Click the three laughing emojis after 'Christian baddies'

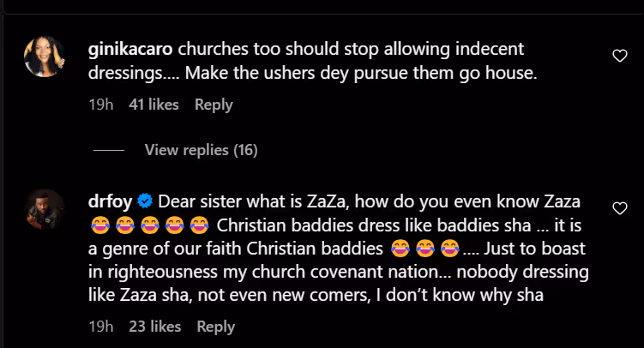pos(424,249)
